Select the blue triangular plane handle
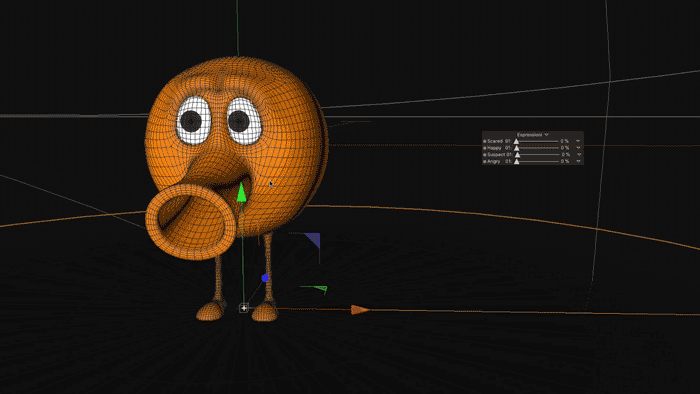This screenshot has width=700, height=394. coord(313,240)
